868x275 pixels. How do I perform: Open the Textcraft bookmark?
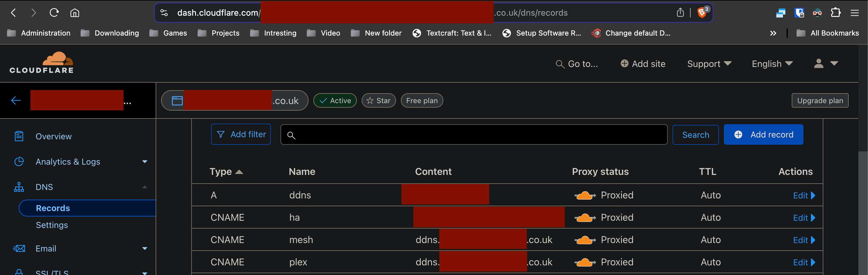[452, 33]
